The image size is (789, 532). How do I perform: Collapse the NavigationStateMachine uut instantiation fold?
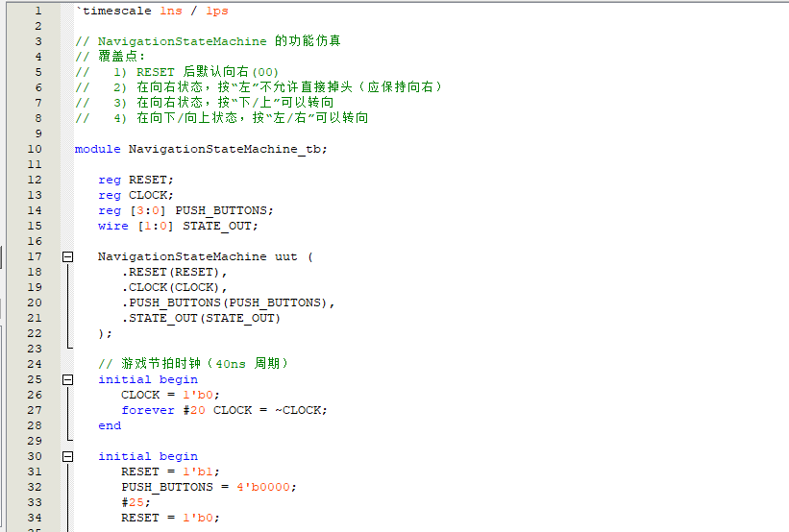point(67,257)
